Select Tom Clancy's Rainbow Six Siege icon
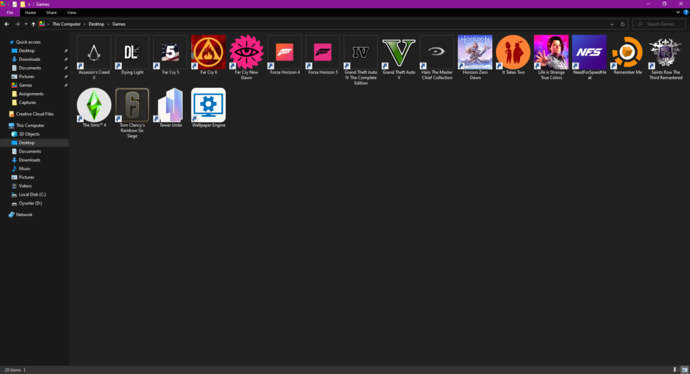 [132, 105]
